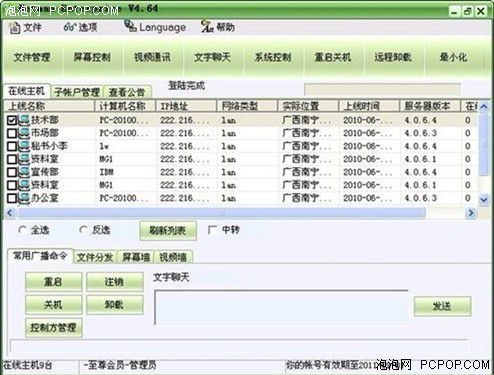Open 系统控制 from the toolbar
Screen dimensions: 494x375
(273, 57)
